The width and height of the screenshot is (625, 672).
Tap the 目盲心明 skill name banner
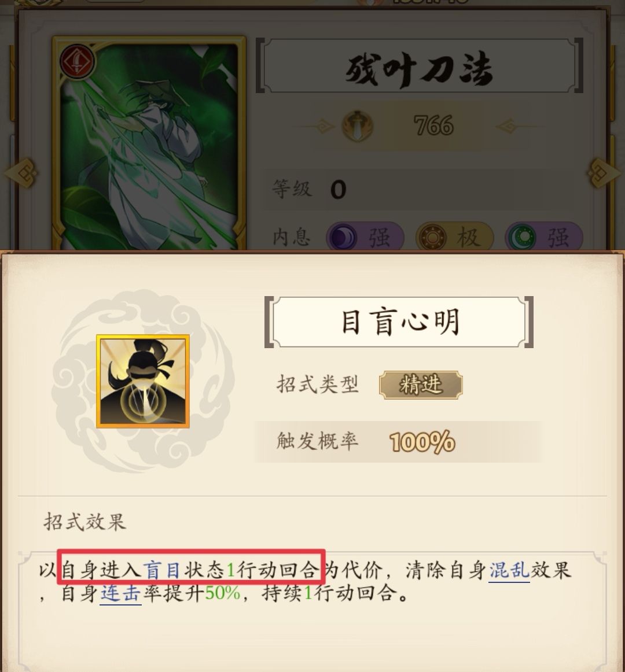[399, 322]
